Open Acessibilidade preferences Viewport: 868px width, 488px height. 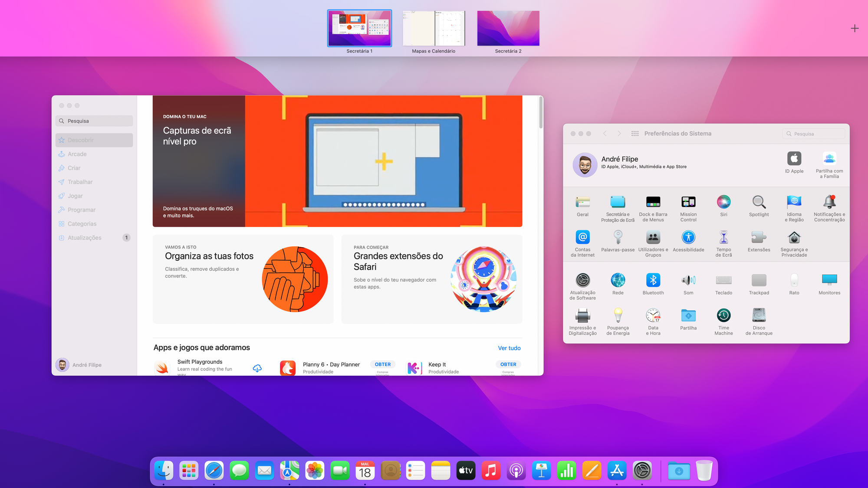[688, 241]
